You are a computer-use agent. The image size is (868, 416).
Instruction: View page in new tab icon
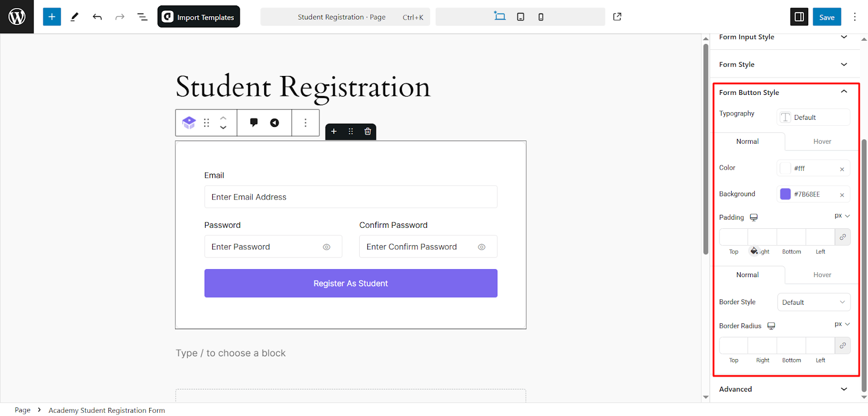617,17
